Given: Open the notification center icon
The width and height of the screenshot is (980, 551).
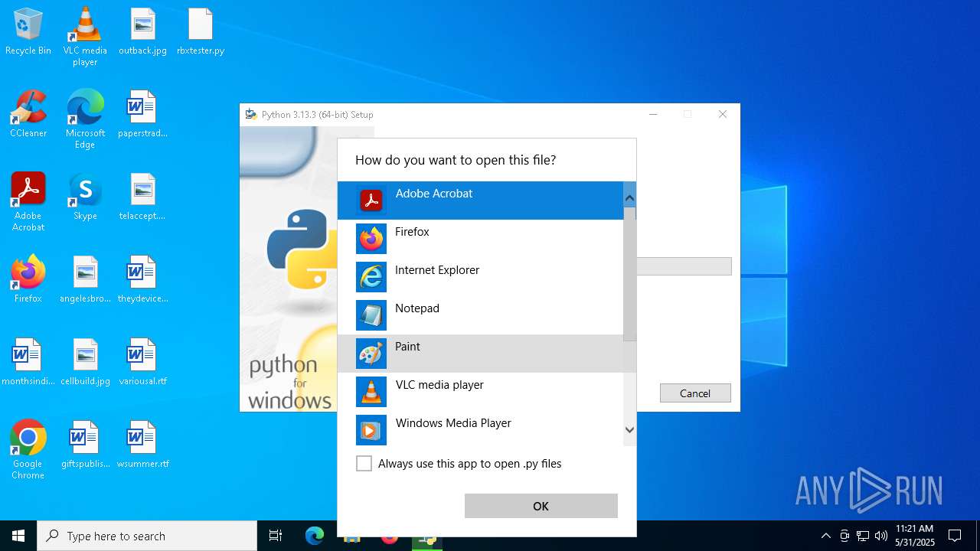Looking at the screenshot, I should click(955, 536).
